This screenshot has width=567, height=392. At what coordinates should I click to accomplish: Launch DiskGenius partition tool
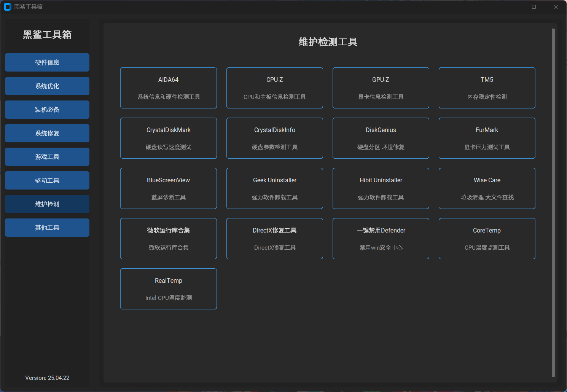pyautogui.click(x=381, y=138)
